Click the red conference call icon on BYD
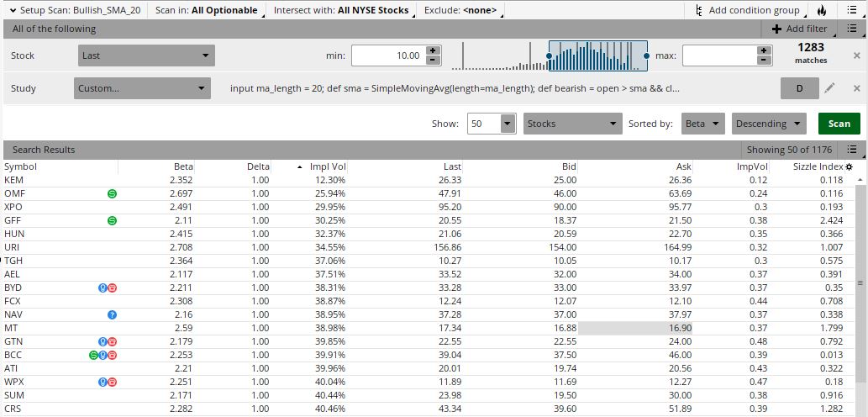868x417 pixels. tap(112, 288)
